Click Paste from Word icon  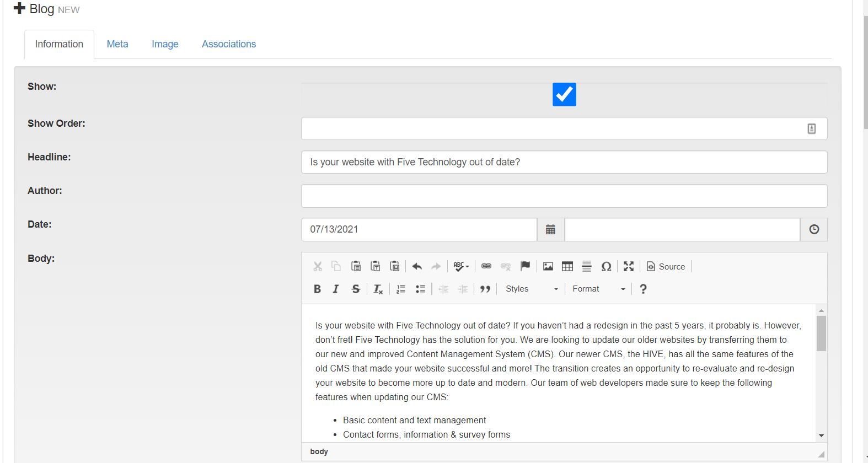(x=395, y=267)
